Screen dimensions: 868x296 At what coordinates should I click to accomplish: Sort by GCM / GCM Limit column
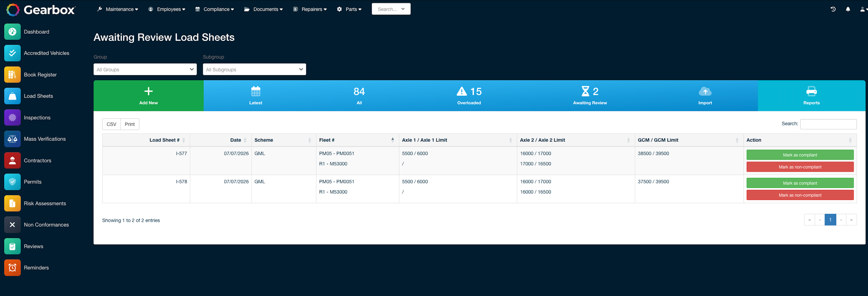click(689, 140)
